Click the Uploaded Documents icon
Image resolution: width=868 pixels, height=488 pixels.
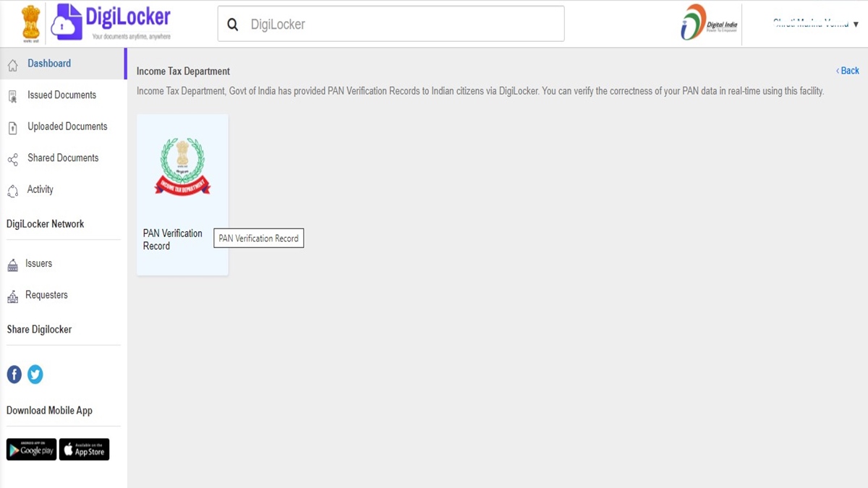coord(12,128)
